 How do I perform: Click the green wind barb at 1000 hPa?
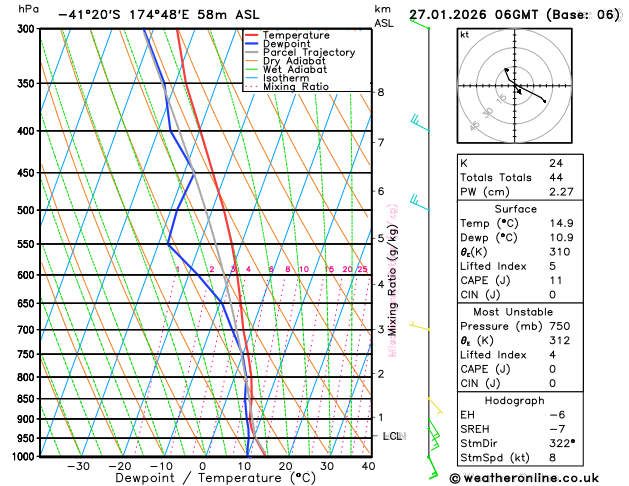(432, 468)
